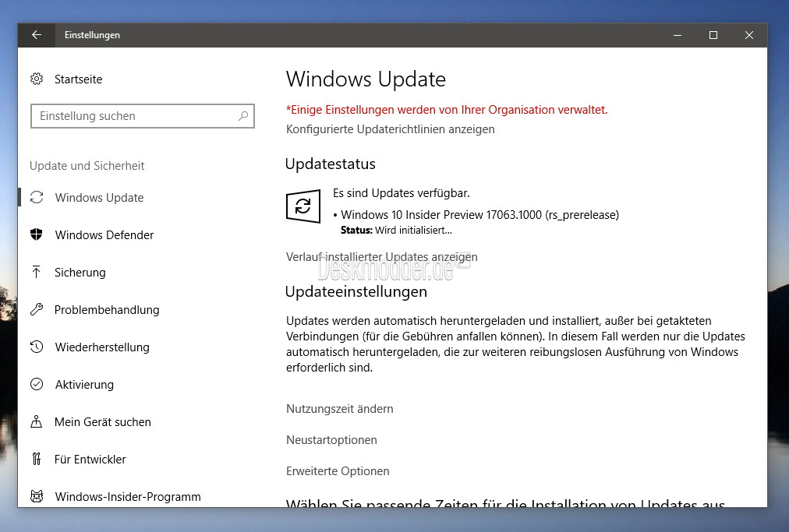The image size is (789, 532).
Task: Click the Updatestatus heading
Action: point(330,164)
